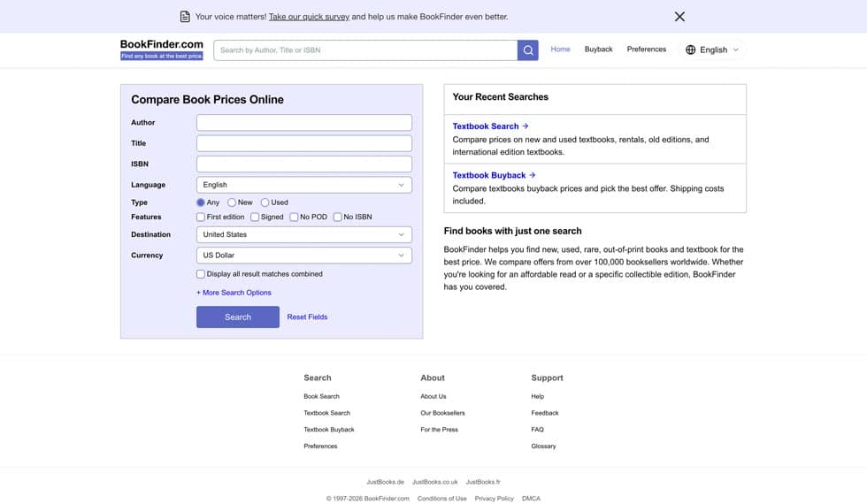867x504 pixels.
Task: Open Preferences link in the footer
Action: [x=320, y=447]
